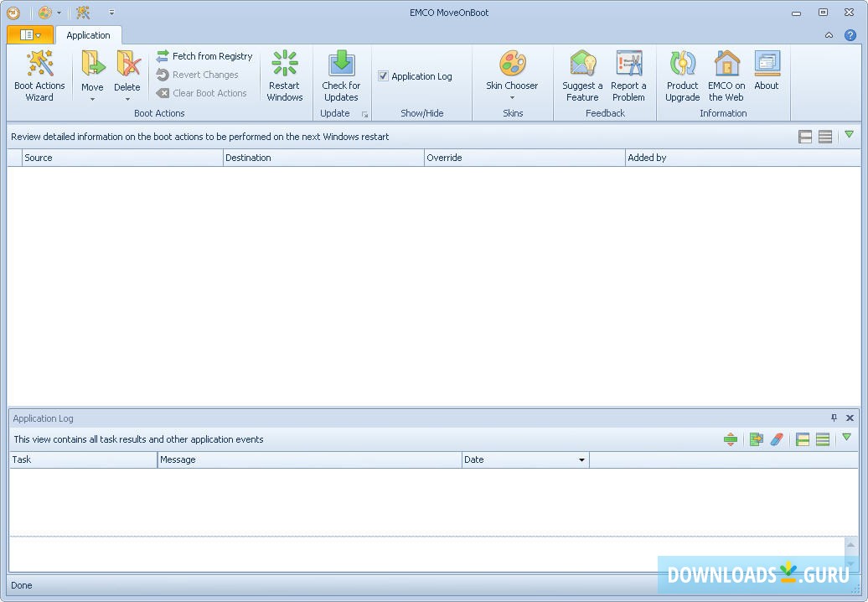Sort log by the Message column

click(310, 459)
